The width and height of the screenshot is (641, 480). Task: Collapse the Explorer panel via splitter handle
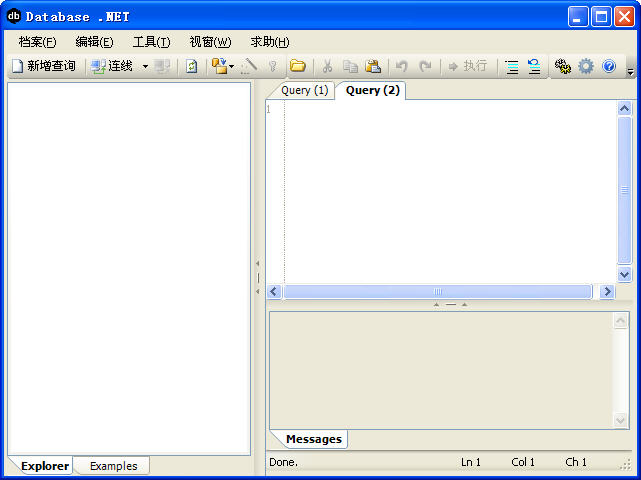(x=258, y=278)
